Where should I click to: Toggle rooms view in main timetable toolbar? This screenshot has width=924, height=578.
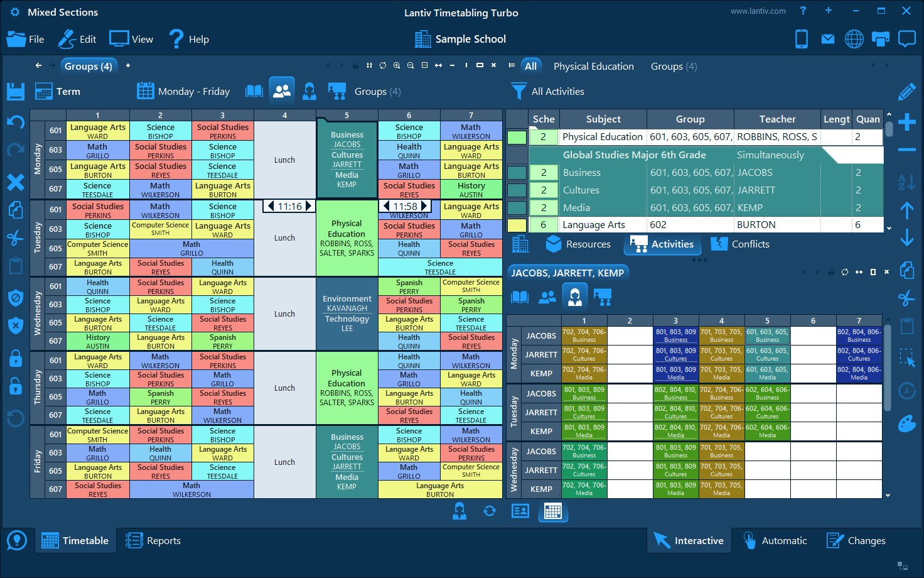(337, 91)
